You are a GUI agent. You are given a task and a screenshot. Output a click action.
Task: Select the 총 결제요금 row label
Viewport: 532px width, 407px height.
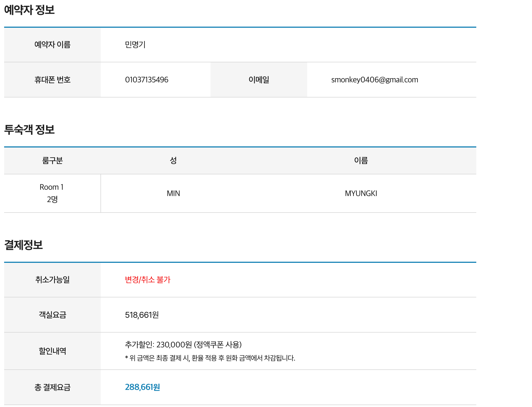coord(52,388)
